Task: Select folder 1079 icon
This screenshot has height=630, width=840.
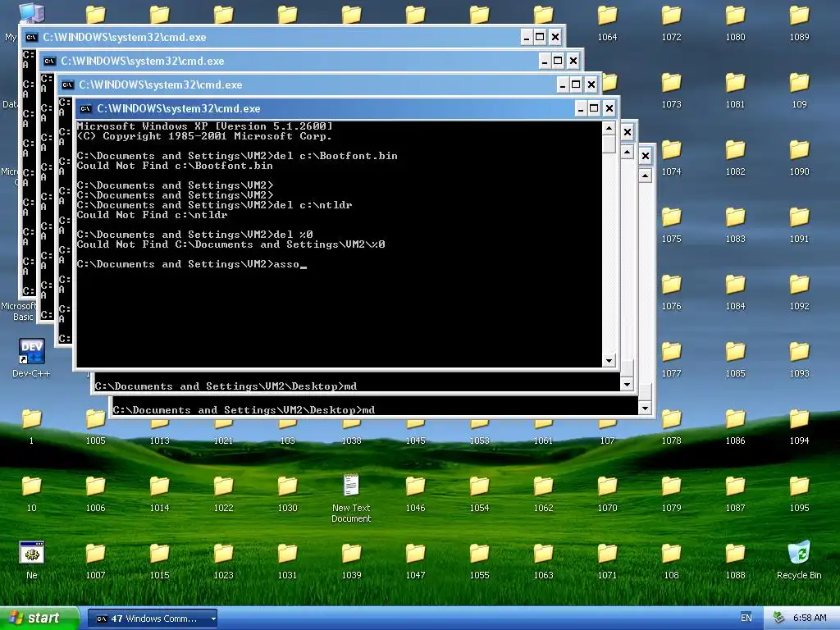Action: pyautogui.click(x=671, y=486)
